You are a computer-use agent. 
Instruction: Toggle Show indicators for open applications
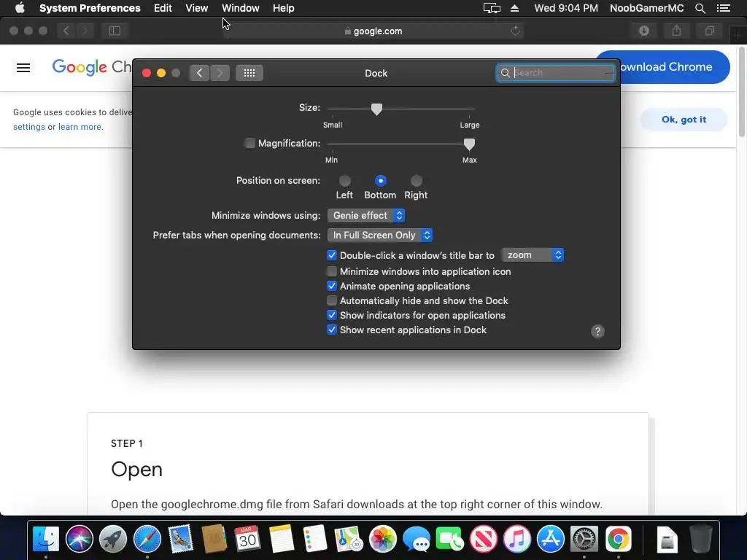coord(332,315)
